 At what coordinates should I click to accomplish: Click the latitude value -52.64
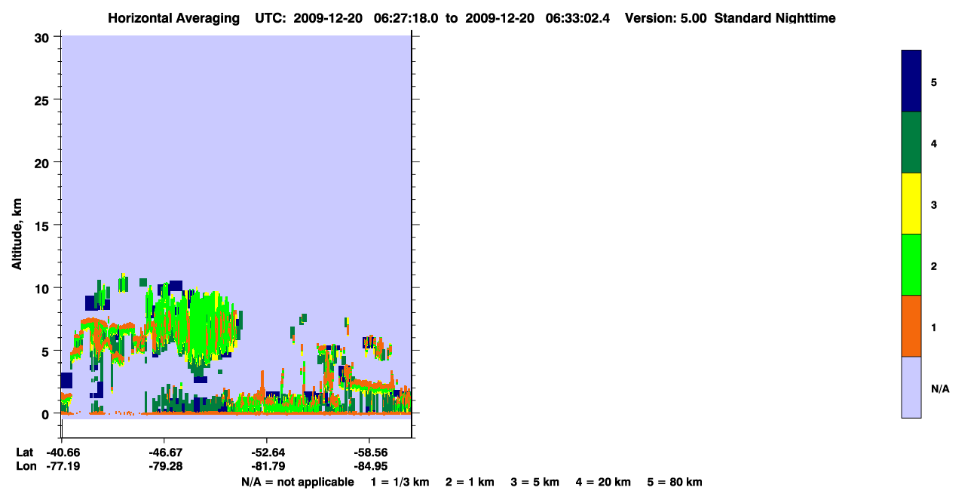click(267, 452)
